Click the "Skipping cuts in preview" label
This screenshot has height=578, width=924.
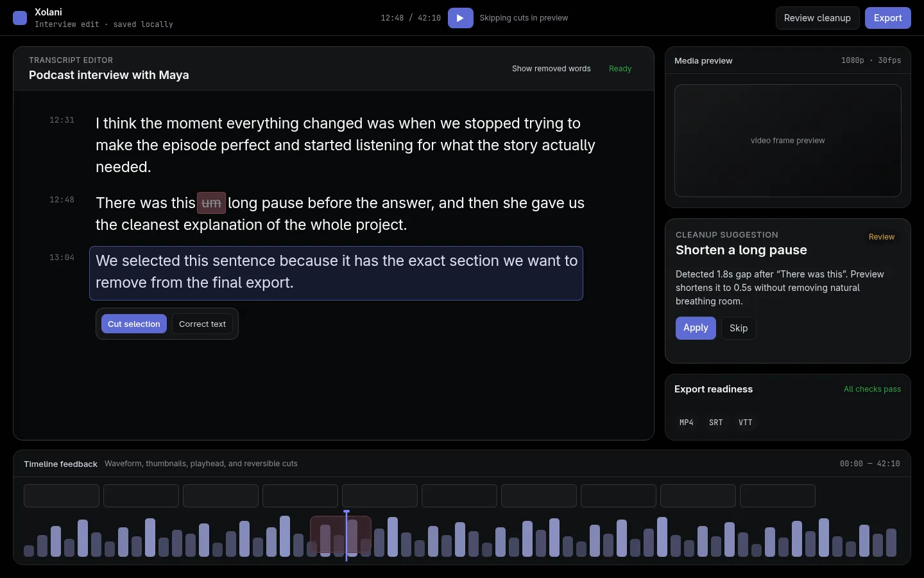coord(524,18)
